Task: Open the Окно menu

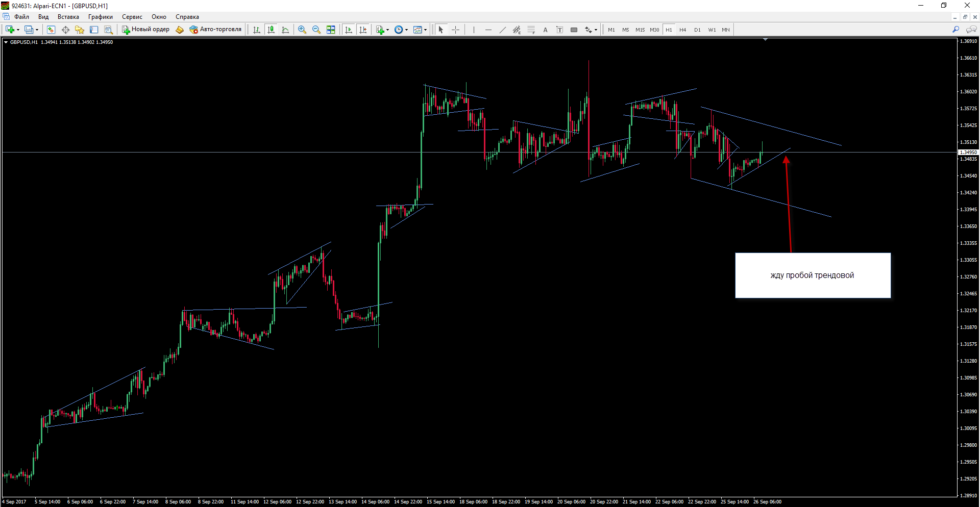Action: (159, 17)
